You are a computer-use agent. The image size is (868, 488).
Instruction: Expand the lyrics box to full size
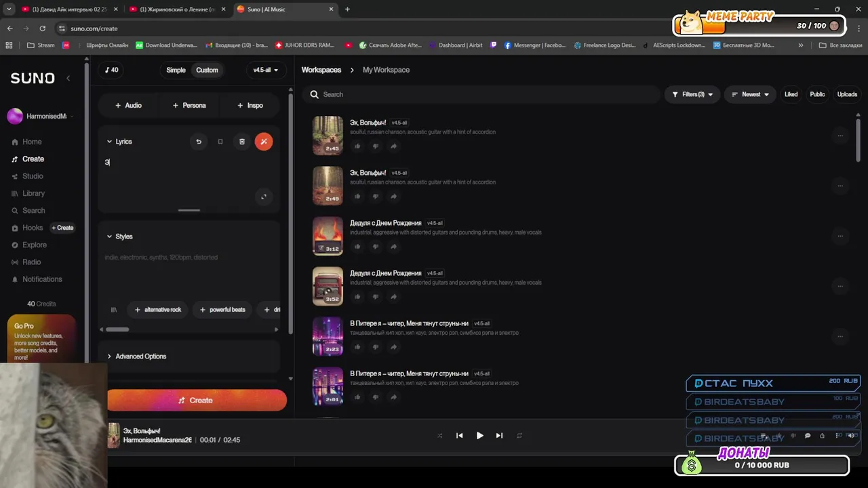coord(264,197)
